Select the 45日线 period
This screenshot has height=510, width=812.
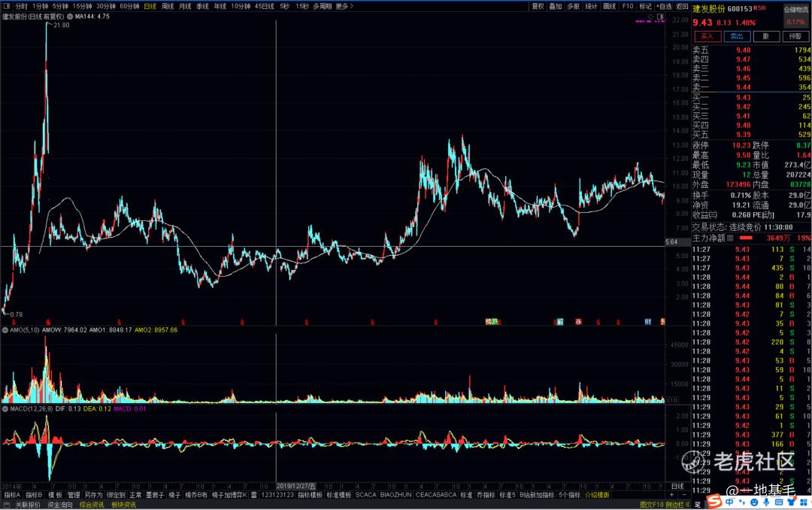click(264, 6)
